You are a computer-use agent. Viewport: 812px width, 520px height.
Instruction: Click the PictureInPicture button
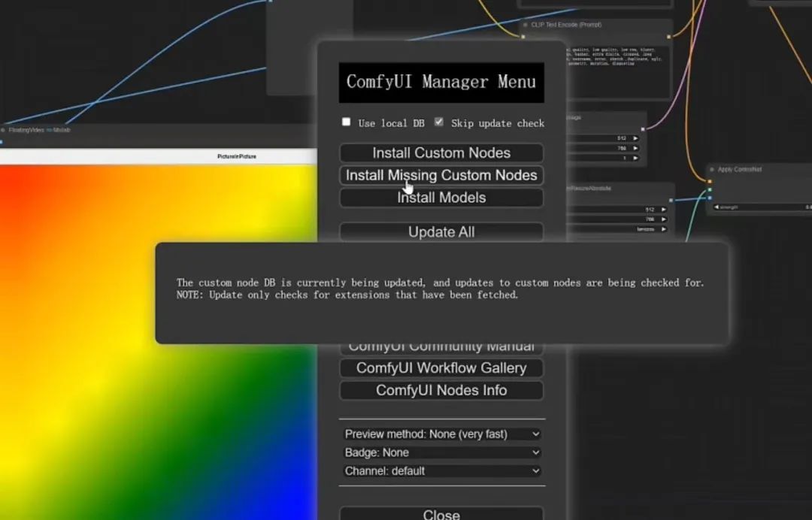click(237, 156)
